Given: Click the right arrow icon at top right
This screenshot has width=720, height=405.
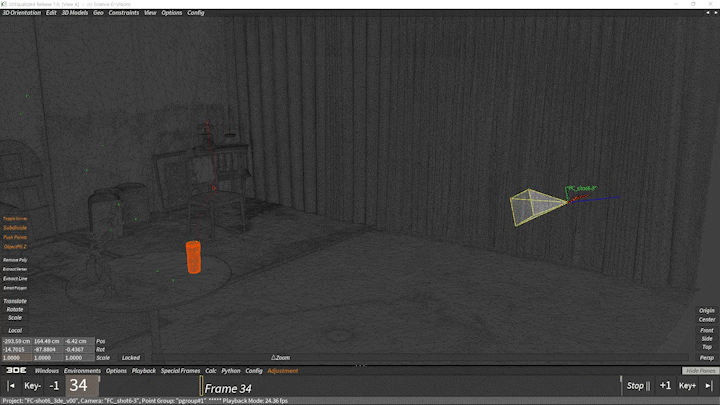Looking at the screenshot, I should [715, 13].
